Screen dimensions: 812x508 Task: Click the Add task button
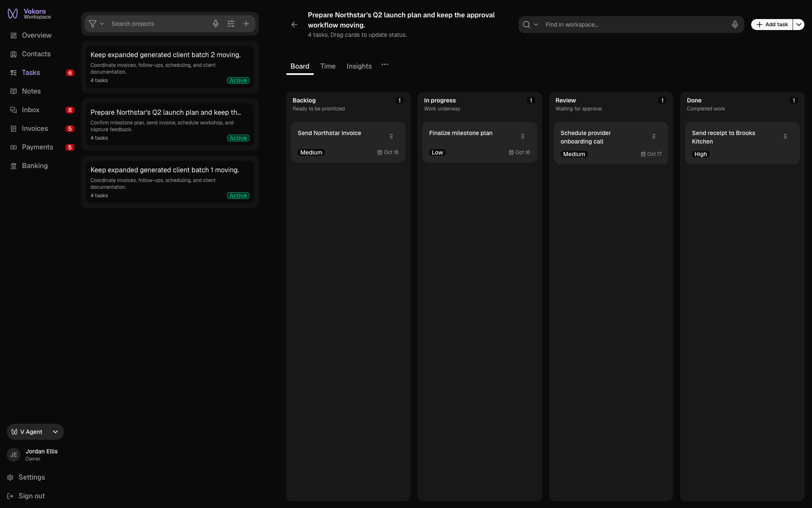[x=772, y=25]
